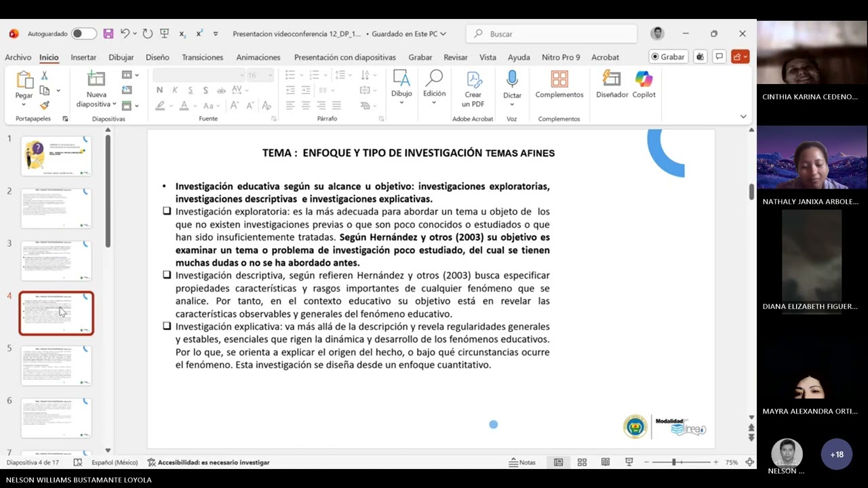Create a PDF with Adobe Acrobat
Viewport: 868px width, 488px height.
[473, 89]
